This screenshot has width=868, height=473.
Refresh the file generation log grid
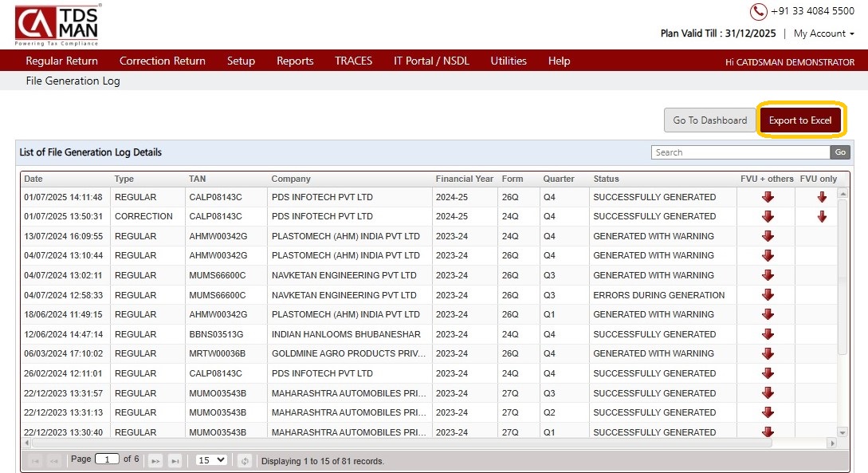pyautogui.click(x=245, y=460)
